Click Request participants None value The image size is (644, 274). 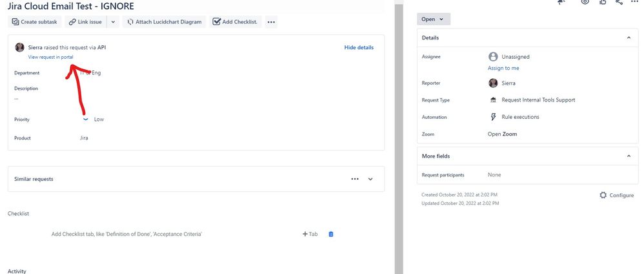[494, 175]
